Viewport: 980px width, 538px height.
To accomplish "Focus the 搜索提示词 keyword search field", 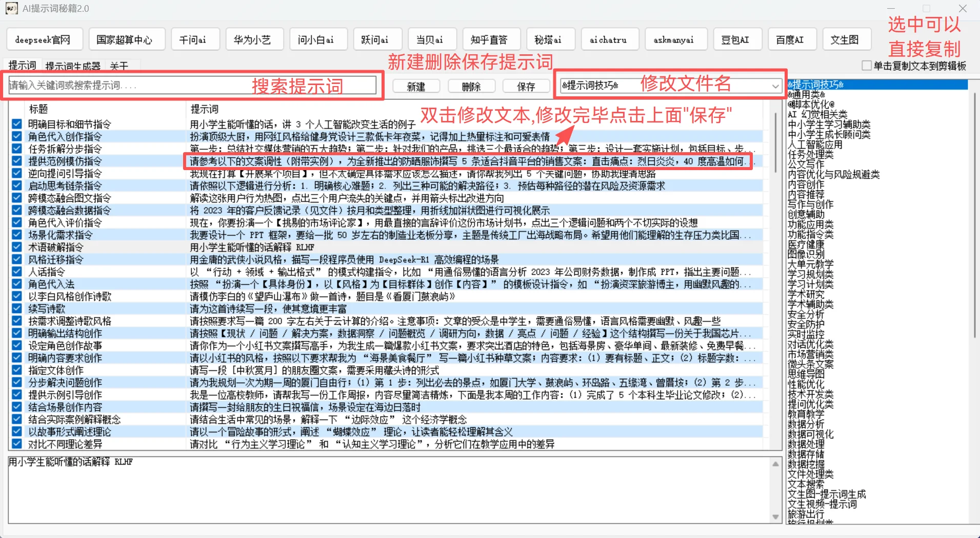I will [x=128, y=86].
